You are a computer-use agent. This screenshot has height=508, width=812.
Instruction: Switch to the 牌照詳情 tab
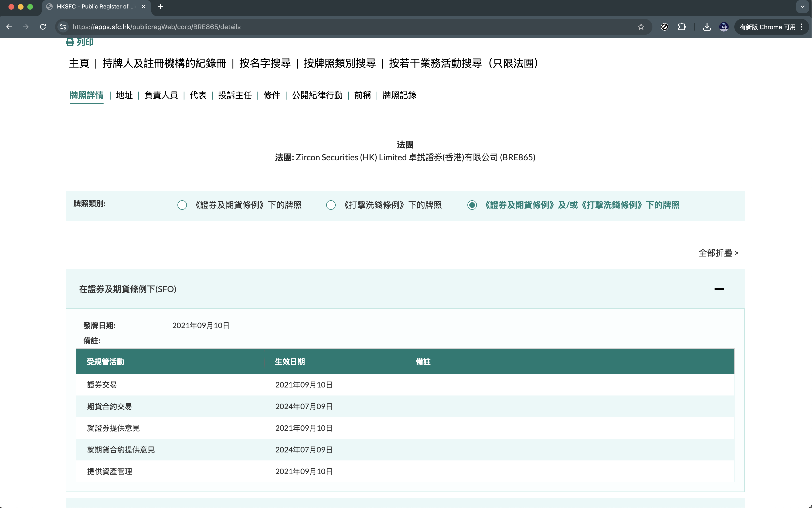click(86, 95)
